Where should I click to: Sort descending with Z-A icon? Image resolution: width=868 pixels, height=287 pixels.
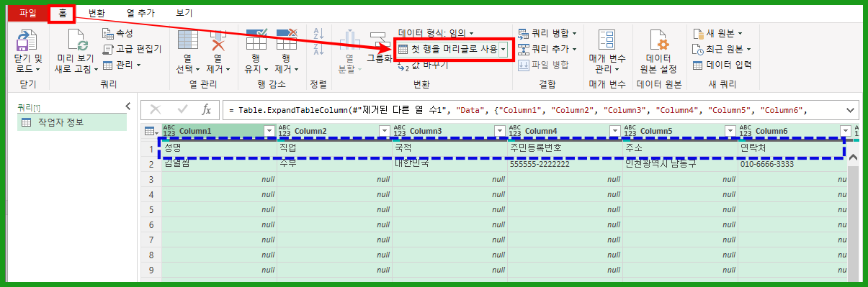point(318,50)
